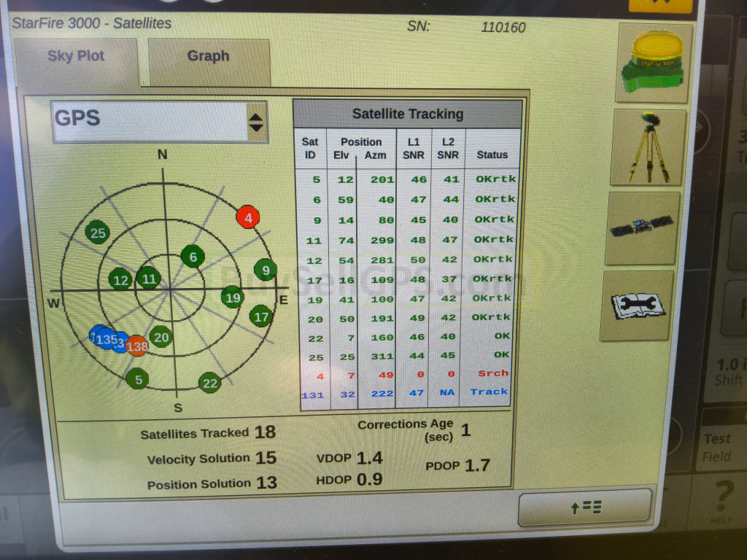This screenshot has height=560, width=747.
Task: Select green satellite 22 on sky plot
Action: click(209, 383)
